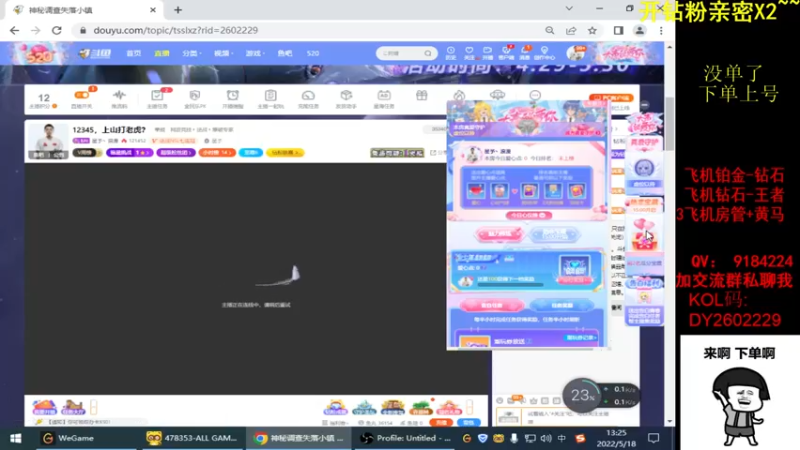Click the orange PC client button
This screenshot has width=800, height=450.
pyautogui.click(x=611, y=97)
